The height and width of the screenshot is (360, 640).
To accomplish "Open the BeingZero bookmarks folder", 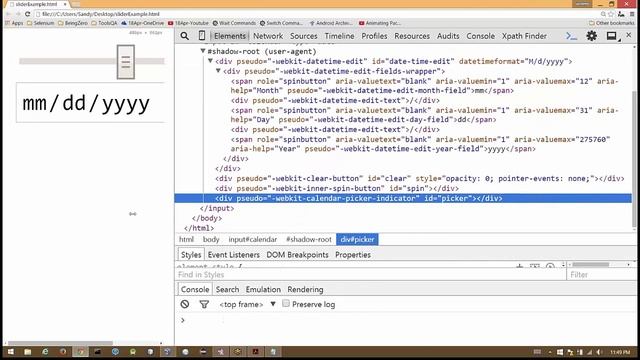I will [x=73, y=23].
